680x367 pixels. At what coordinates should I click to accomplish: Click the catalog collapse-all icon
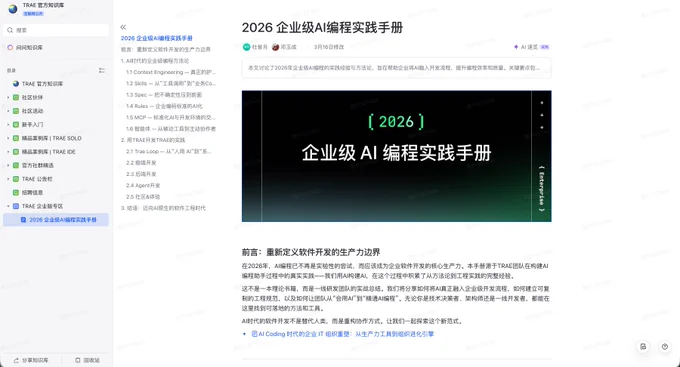point(101,70)
